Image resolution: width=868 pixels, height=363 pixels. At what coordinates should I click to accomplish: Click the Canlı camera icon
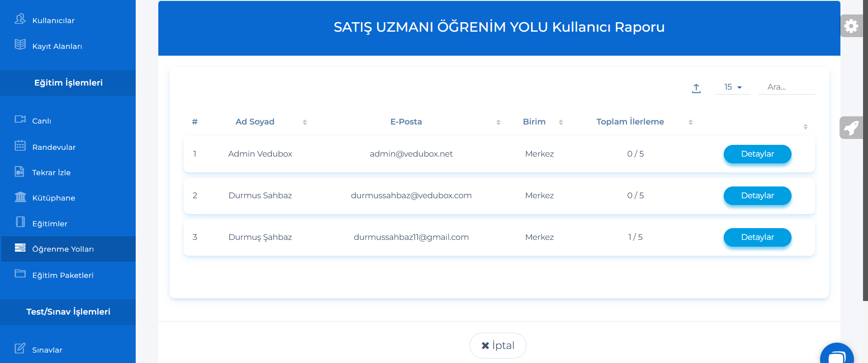coord(20,119)
